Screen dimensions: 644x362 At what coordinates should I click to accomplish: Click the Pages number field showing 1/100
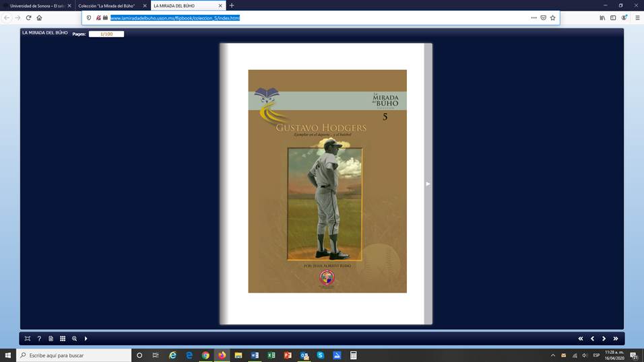106,34
